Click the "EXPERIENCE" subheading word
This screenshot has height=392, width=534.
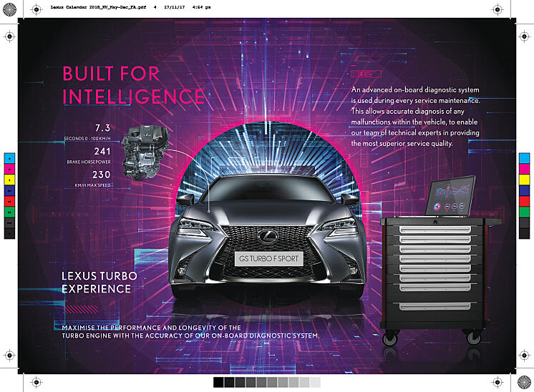coord(97,289)
